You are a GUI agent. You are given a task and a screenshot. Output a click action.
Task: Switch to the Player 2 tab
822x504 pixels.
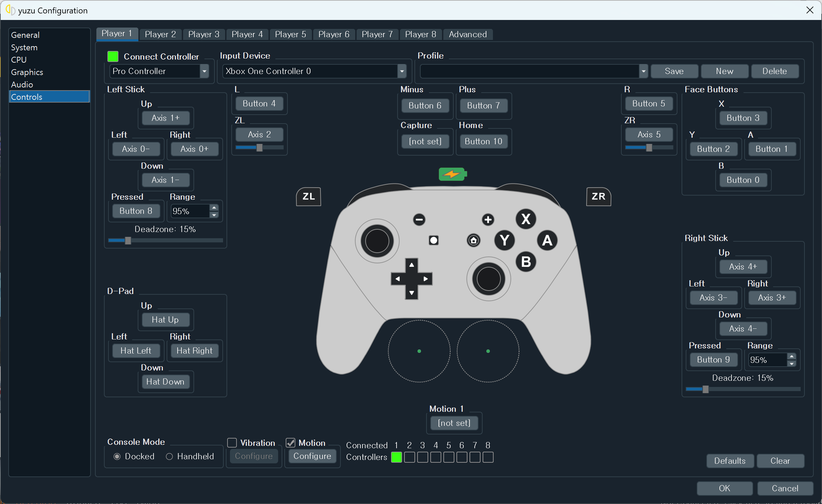(160, 34)
